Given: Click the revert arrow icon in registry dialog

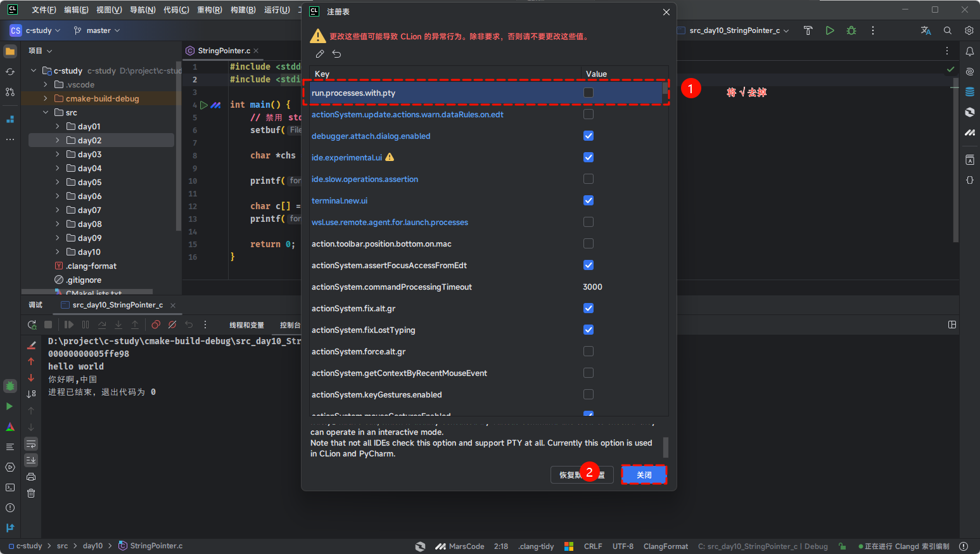Looking at the screenshot, I should coord(337,54).
